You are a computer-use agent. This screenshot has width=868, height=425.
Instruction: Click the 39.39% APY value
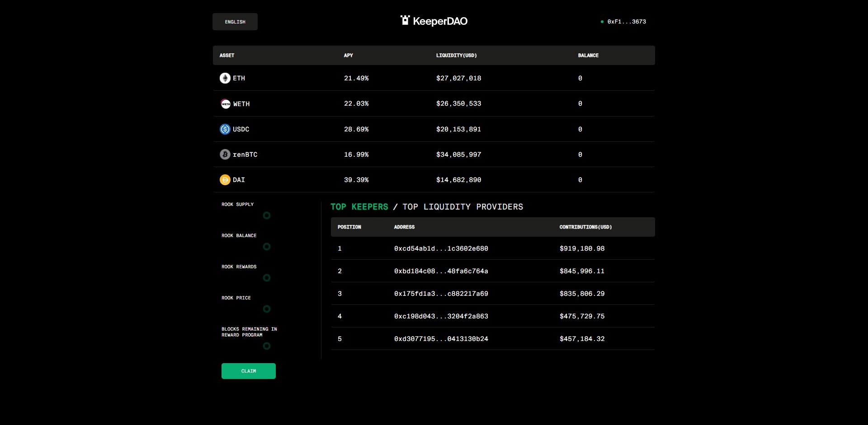coord(356,180)
